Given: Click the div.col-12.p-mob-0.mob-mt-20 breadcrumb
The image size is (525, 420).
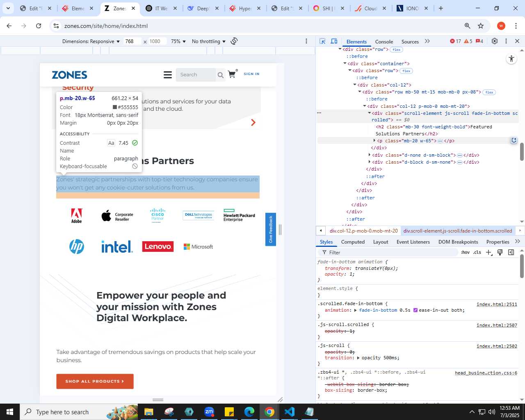Looking at the screenshot, I should (363, 231).
